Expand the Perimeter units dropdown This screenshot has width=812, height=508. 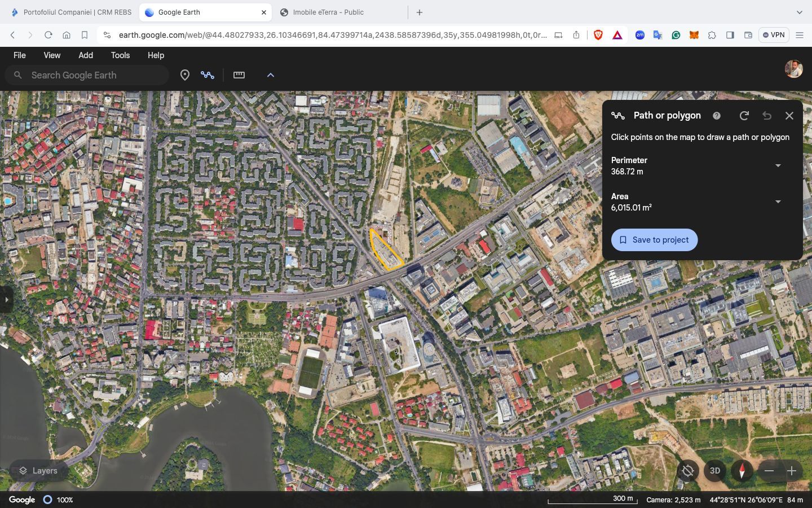tap(778, 166)
